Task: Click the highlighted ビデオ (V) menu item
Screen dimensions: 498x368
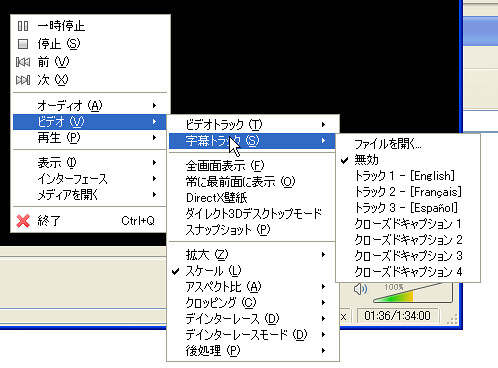Action: click(x=89, y=122)
